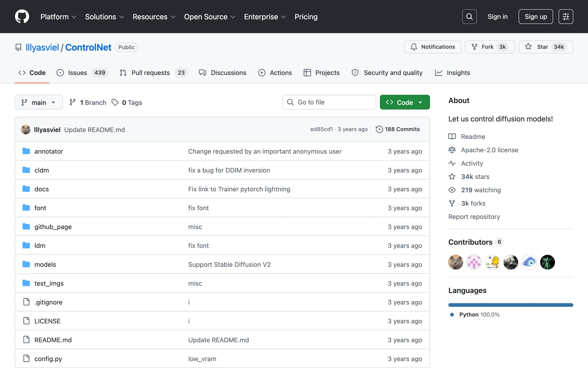Open the pink pixel contributor avatar

(474, 262)
